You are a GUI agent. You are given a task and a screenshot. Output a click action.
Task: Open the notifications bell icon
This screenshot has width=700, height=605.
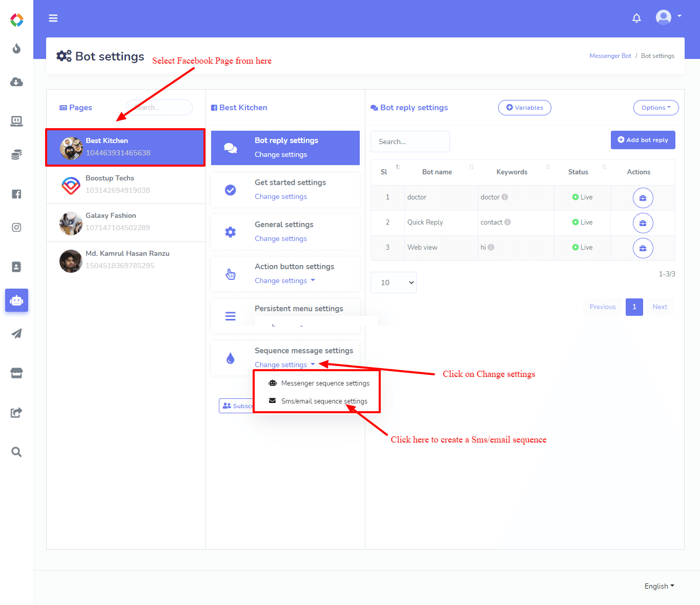(x=636, y=18)
